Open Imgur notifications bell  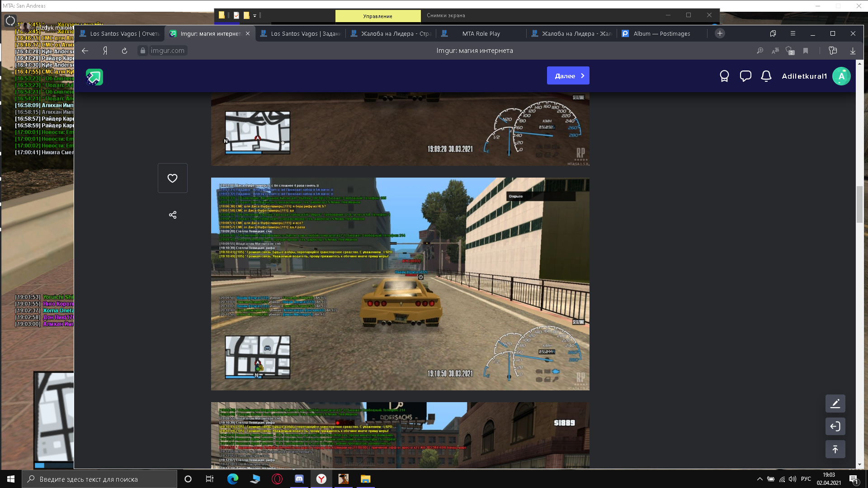pos(766,76)
